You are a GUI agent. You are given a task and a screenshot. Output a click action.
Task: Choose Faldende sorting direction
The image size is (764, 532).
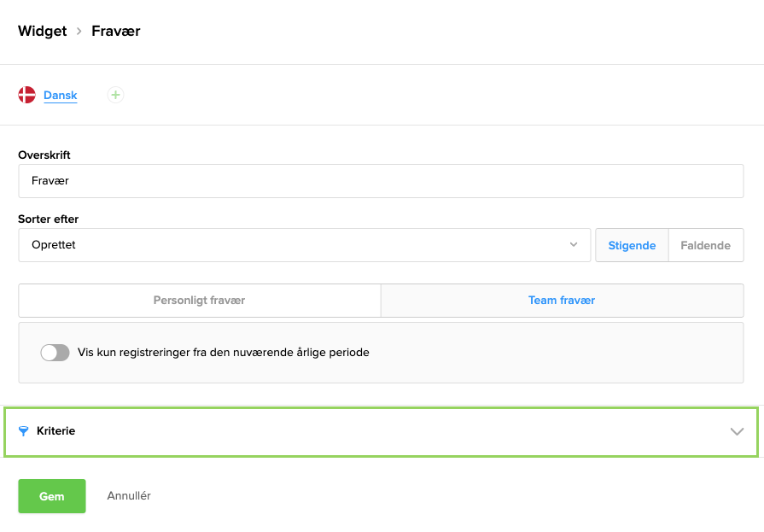pos(706,245)
